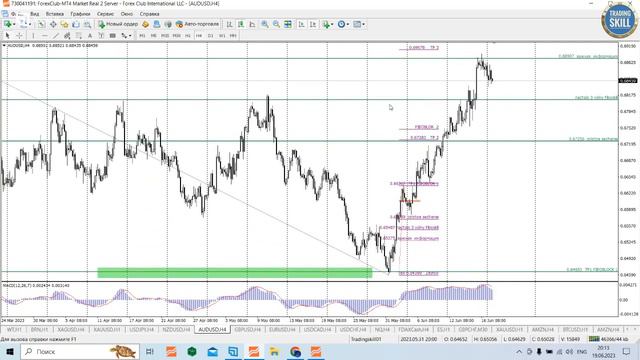
Task: Open the Справка menu
Action: pyautogui.click(x=149, y=14)
